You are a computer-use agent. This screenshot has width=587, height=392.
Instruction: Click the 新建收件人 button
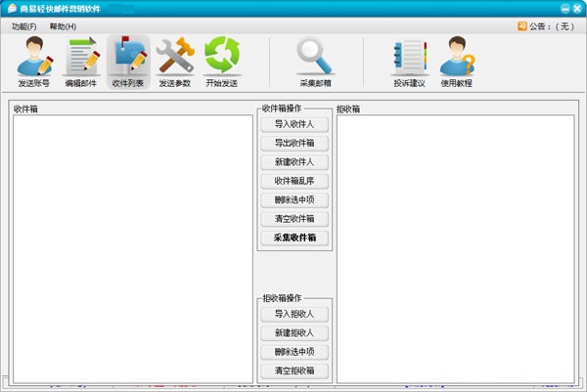pos(294,162)
